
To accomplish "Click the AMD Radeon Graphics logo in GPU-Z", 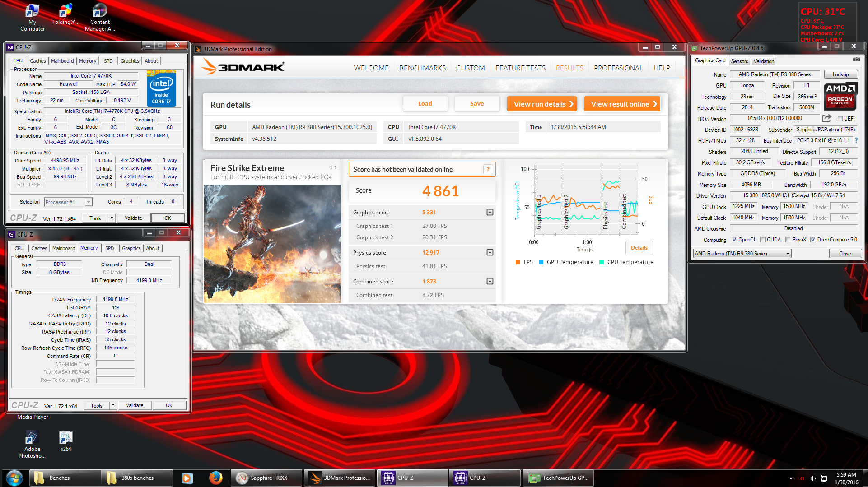I will click(x=840, y=96).
